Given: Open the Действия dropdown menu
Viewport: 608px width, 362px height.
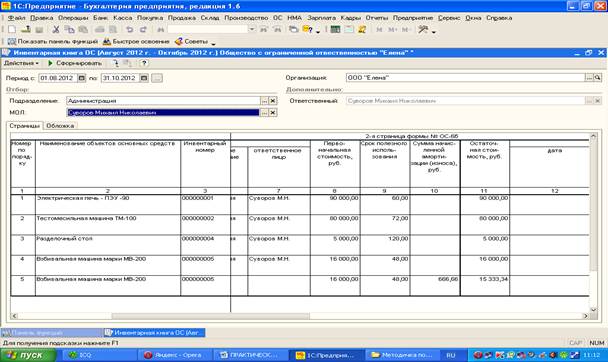Looking at the screenshot, I should (21, 63).
